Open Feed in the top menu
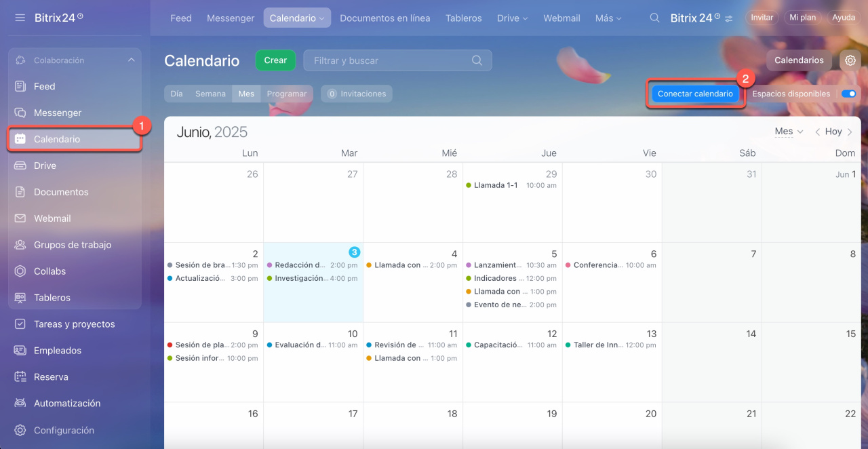 [181, 18]
